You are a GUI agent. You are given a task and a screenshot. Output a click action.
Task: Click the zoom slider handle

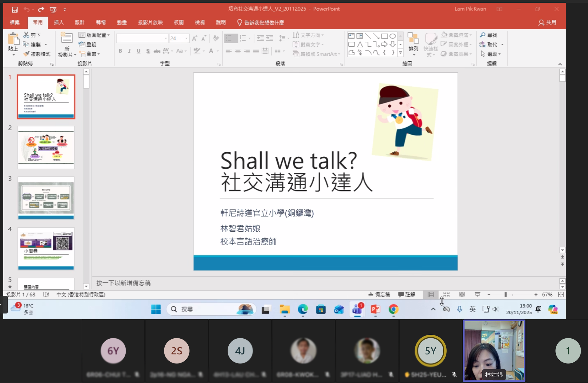click(505, 294)
